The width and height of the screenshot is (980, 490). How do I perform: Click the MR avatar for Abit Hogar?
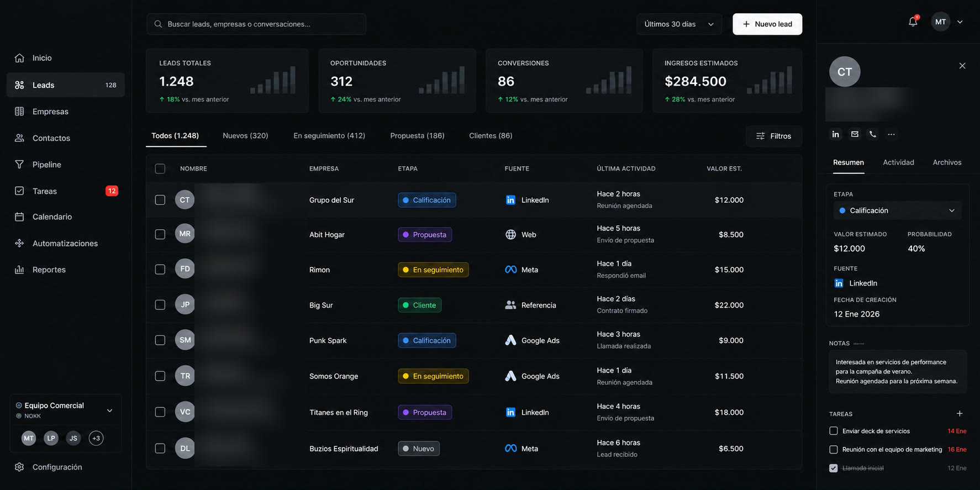point(185,234)
